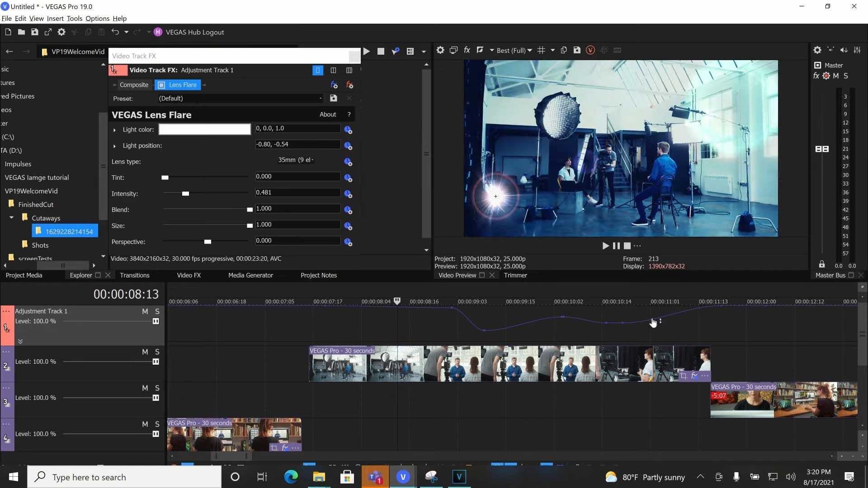Open the project Properties gear icon
The width and height of the screenshot is (868, 488).
click(61, 32)
